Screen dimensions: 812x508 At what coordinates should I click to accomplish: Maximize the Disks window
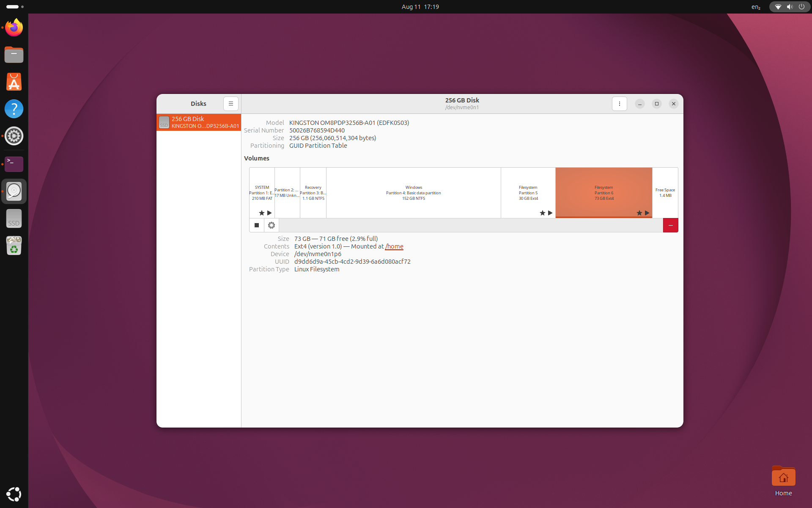pyautogui.click(x=657, y=104)
